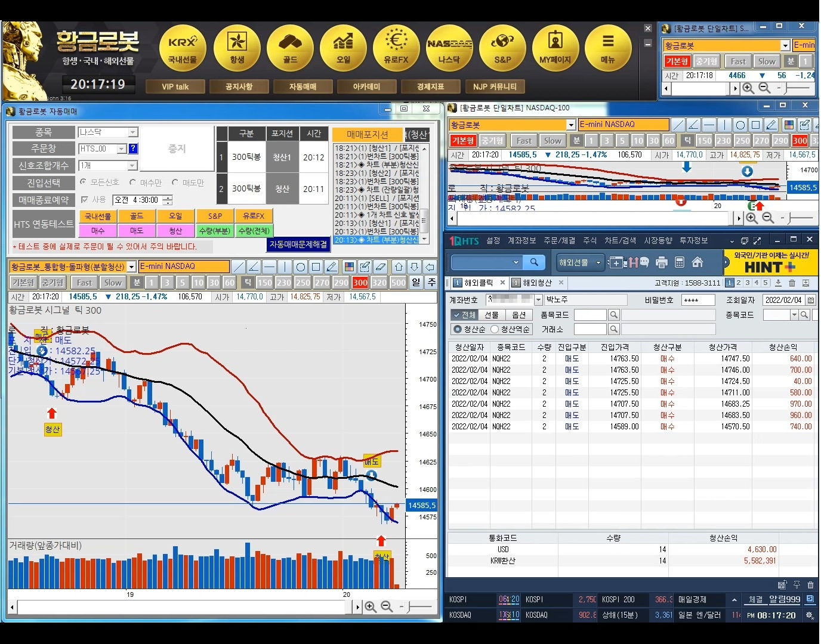This screenshot has height=644, width=821.
Task: Toggle the 옵션 filter button in HTS
Action: pyautogui.click(x=519, y=315)
